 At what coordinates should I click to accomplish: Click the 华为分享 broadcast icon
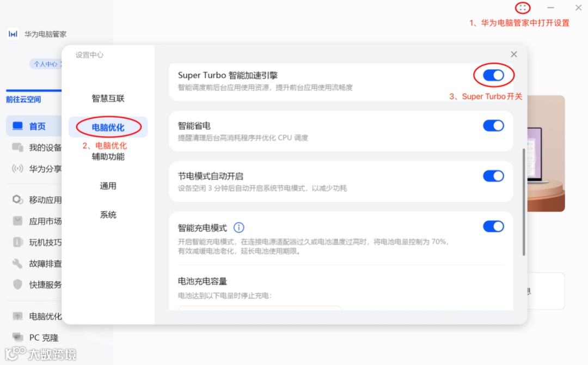point(17,168)
